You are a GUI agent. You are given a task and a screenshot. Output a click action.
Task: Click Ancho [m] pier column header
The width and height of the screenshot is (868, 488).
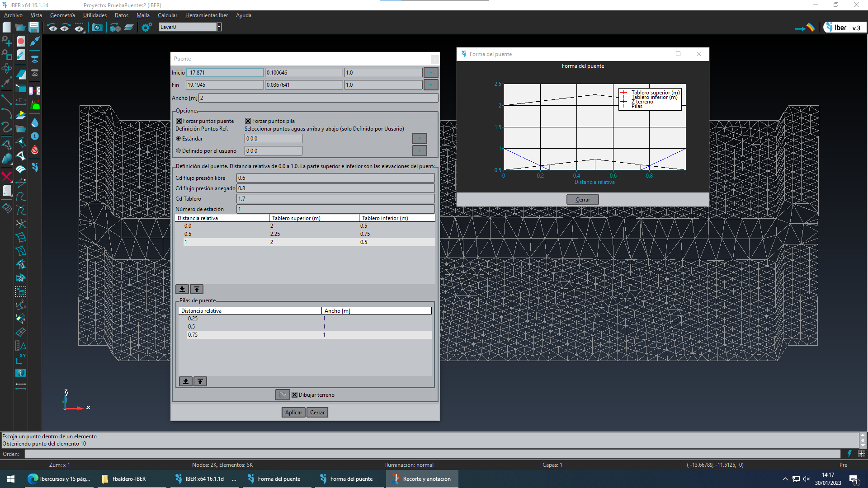click(376, 311)
